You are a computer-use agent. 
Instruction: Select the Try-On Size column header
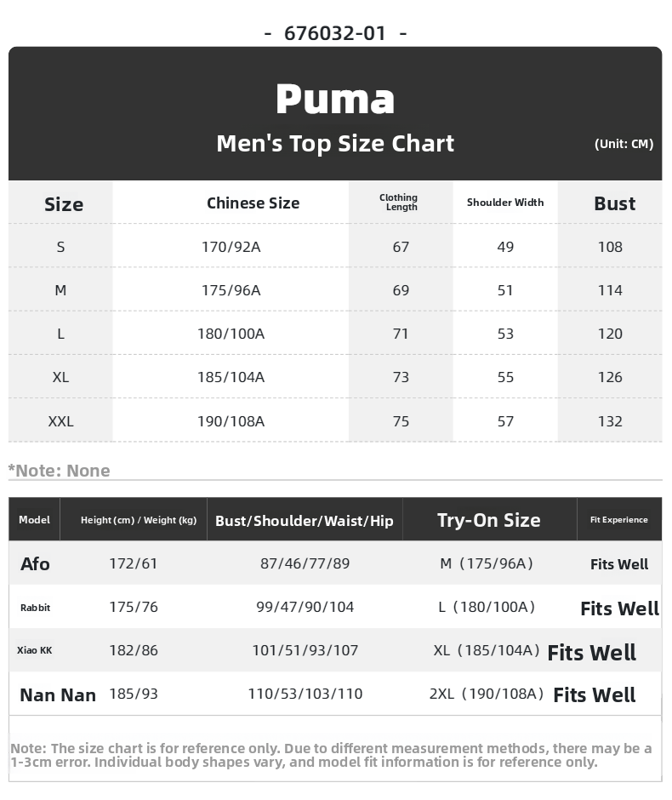[x=488, y=520]
